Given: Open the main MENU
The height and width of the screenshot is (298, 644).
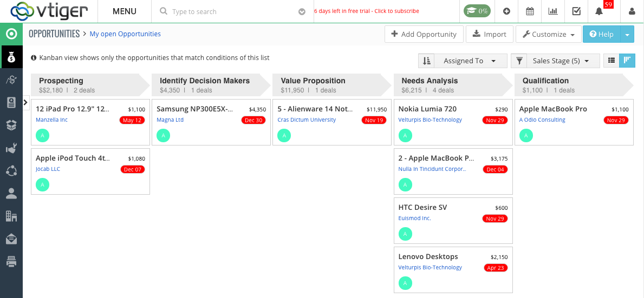Looking at the screenshot, I should coord(124,11).
